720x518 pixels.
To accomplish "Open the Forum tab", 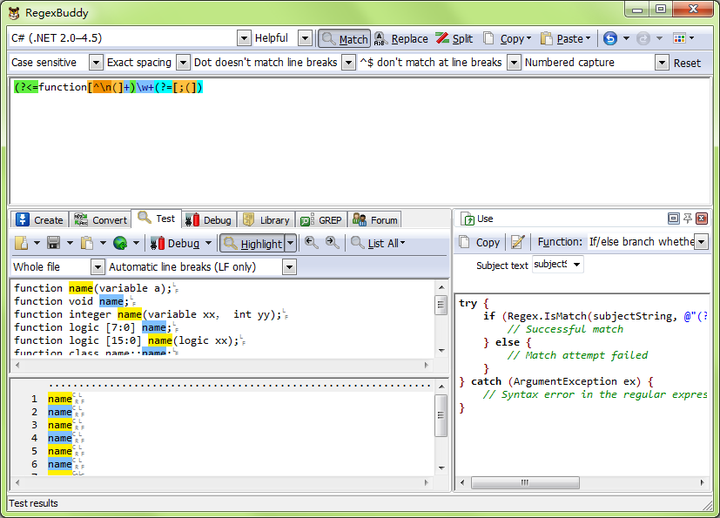I will click(x=375, y=220).
